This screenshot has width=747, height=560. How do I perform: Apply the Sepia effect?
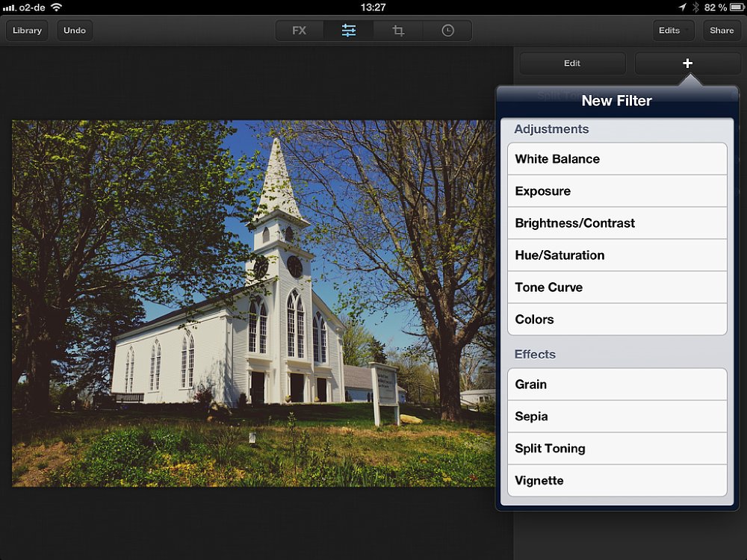617,417
